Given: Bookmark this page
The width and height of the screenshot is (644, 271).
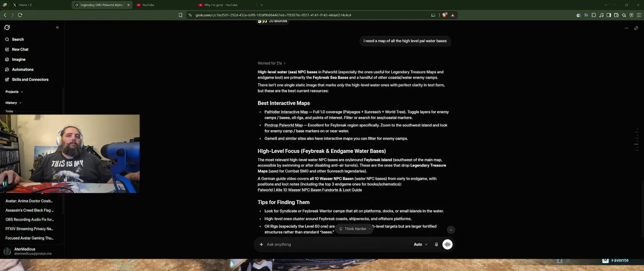Looking at the screenshot, I should (180, 15).
